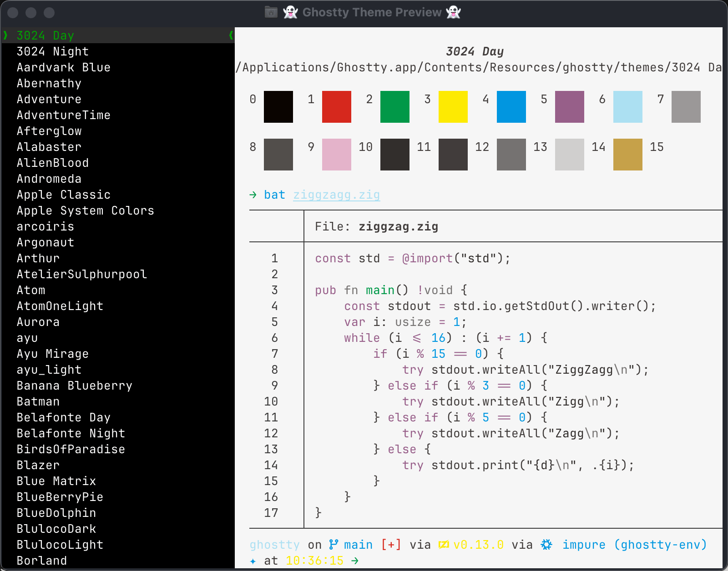Click palette color 0 black swatch
728x571 pixels.
click(x=278, y=107)
